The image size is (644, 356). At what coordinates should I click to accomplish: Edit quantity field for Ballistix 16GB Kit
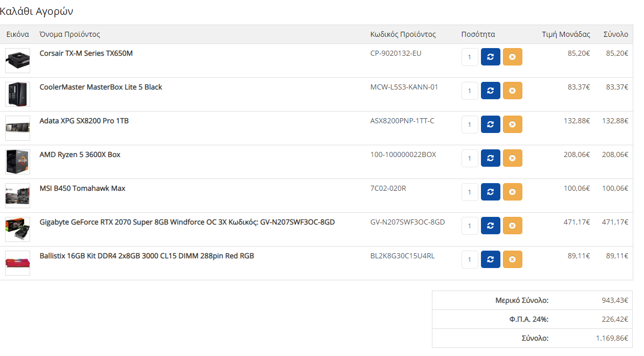pyautogui.click(x=470, y=259)
